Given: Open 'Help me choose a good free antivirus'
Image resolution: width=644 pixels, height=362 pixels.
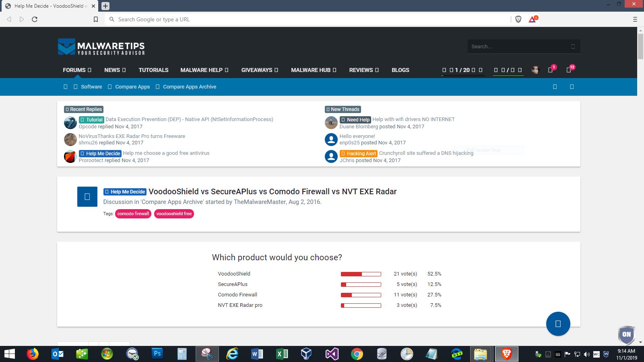Looking at the screenshot, I should (166, 153).
